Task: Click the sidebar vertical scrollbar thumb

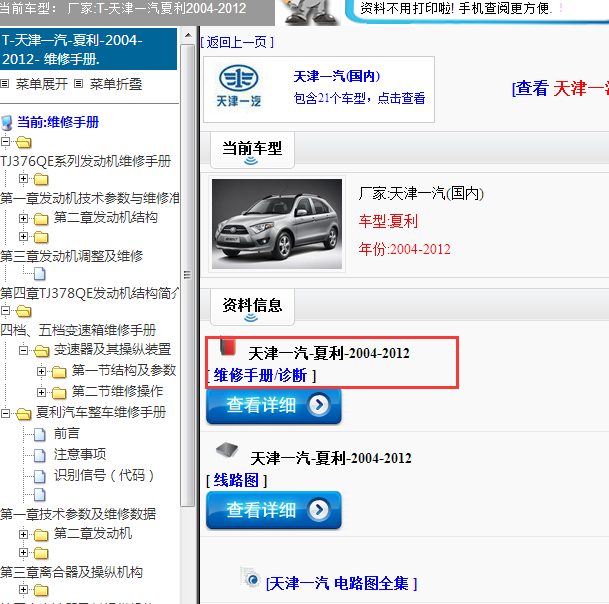Action: pyautogui.click(x=188, y=275)
